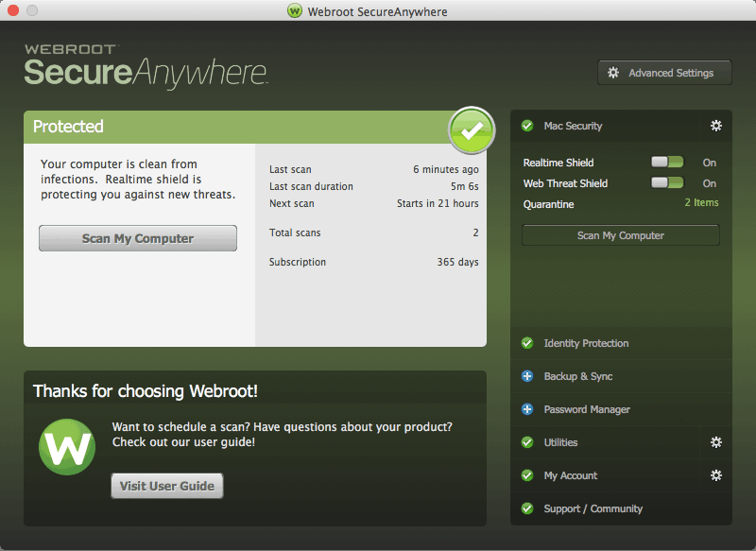The height and width of the screenshot is (551, 756).
Task: Open the Visit User Guide
Action: click(166, 485)
